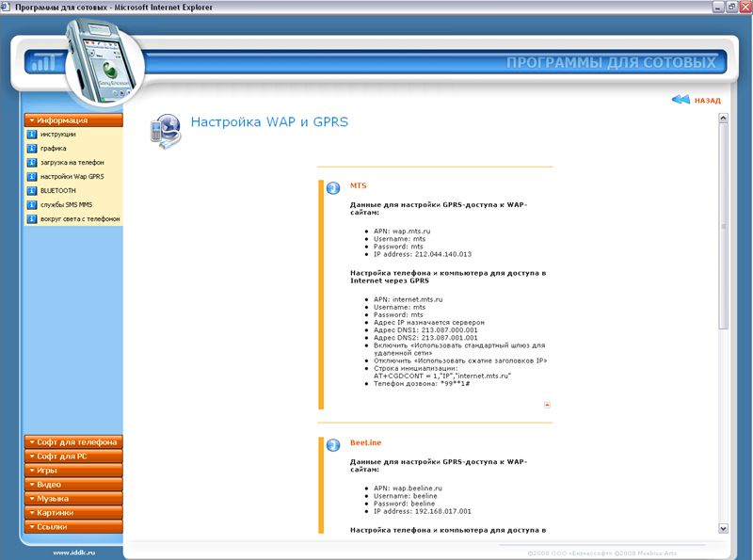Select вокруг света с телефоном item
Screen dimensions: 753x560
click(79, 219)
